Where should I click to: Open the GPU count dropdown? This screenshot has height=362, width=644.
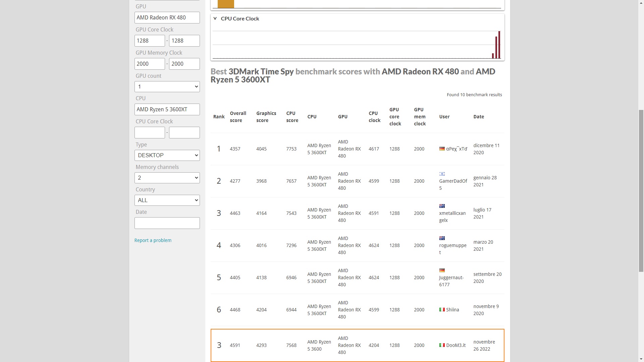click(167, 87)
